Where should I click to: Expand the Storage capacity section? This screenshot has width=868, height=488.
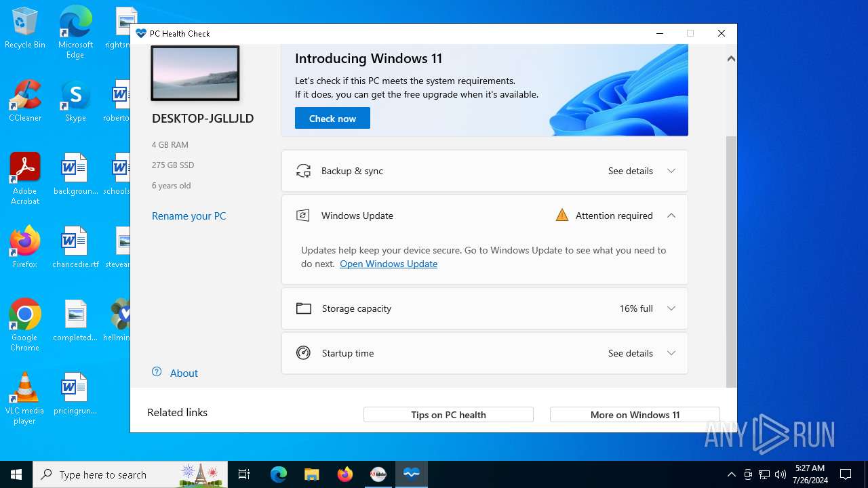(x=671, y=308)
